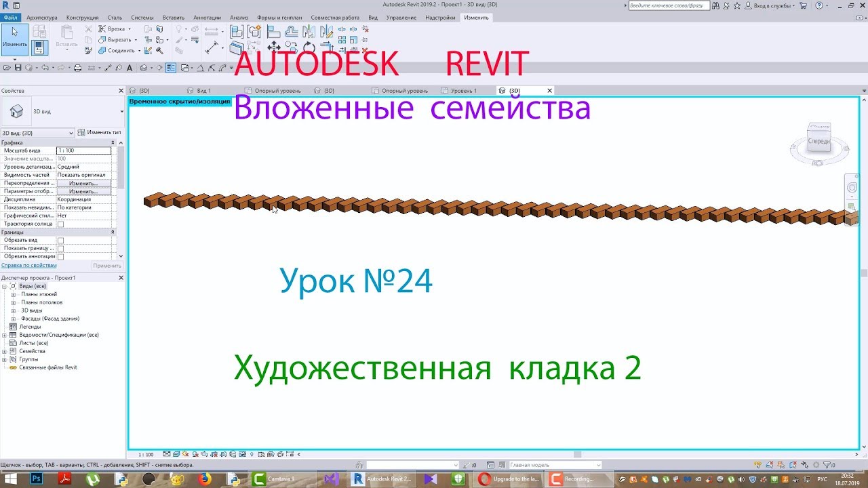The height and width of the screenshot is (488, 868).
Task: Click the Масштаб вида 1 : 100 field
Action: pos(83,150)
